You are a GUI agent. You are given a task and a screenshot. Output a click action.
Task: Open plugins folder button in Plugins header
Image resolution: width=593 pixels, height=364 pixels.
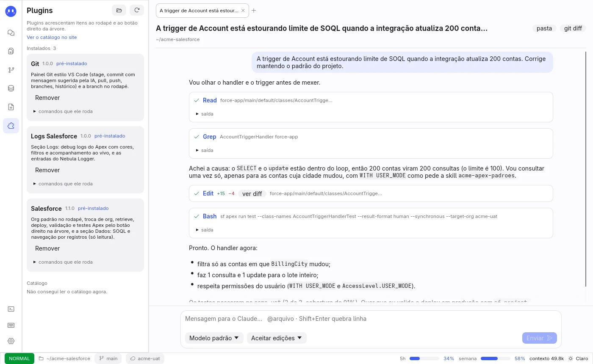pos(119,11)
